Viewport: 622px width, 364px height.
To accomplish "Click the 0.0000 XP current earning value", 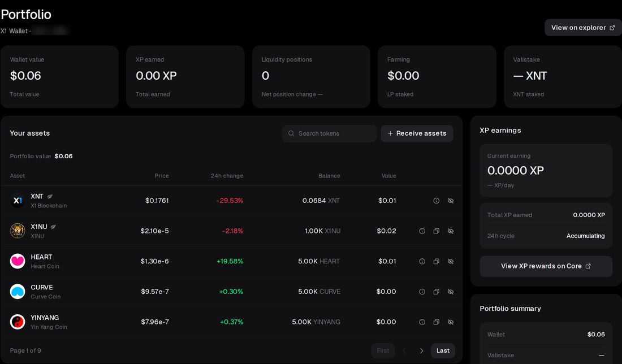I will click(516, 171).
